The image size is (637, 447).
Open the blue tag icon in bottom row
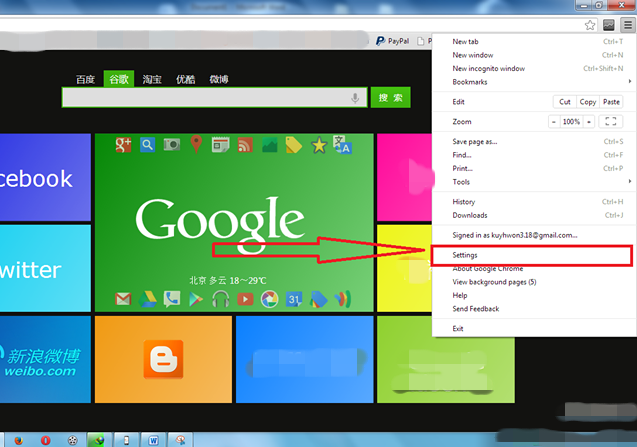pos(319,299)
